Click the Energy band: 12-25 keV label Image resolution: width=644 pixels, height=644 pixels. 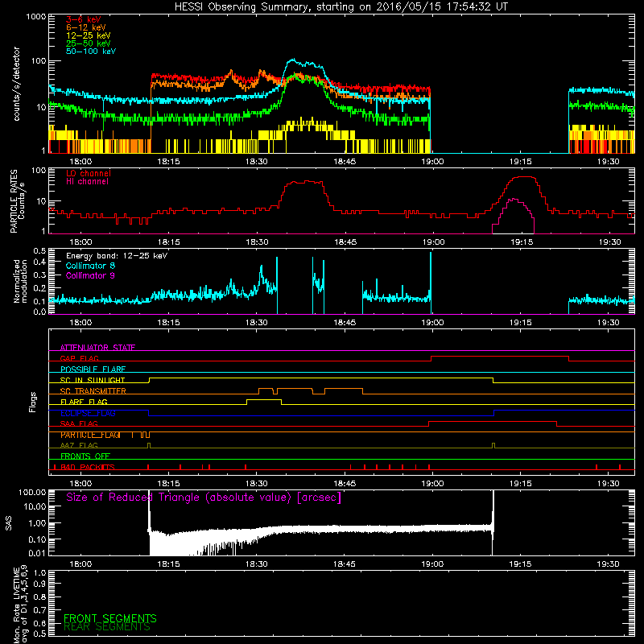coord(117,256)
